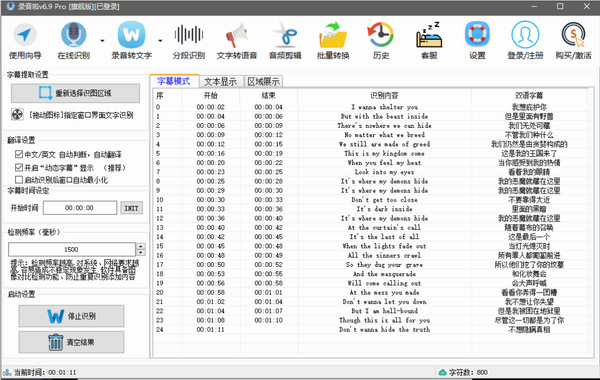600x380 pixels.
Task: Click the status bar clock icon near 当前时间
Action: tap(7, 372)
